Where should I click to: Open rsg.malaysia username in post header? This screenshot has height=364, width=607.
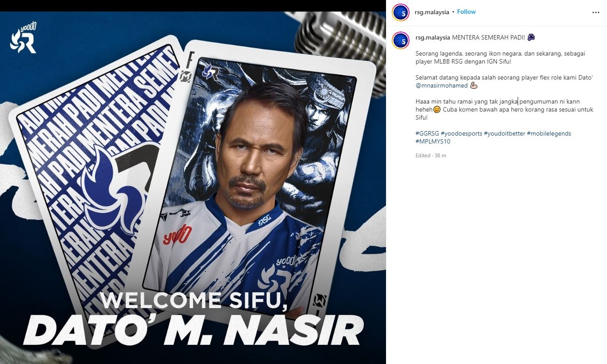[x=432, y=12]
